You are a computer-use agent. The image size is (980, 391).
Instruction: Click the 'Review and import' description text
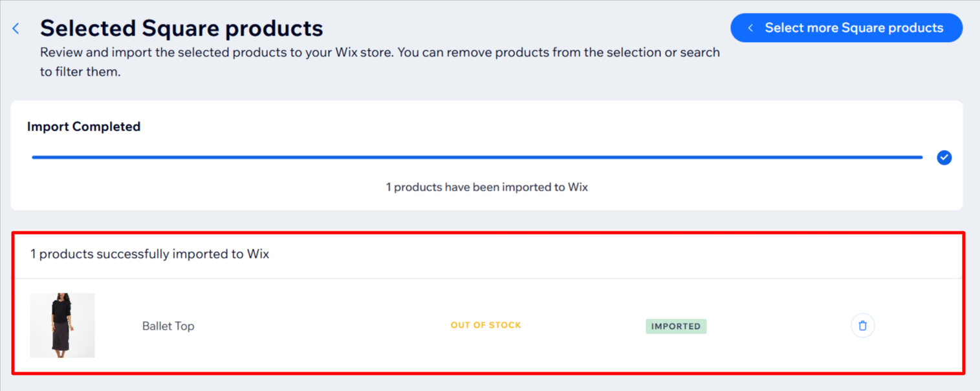(380, 52)
